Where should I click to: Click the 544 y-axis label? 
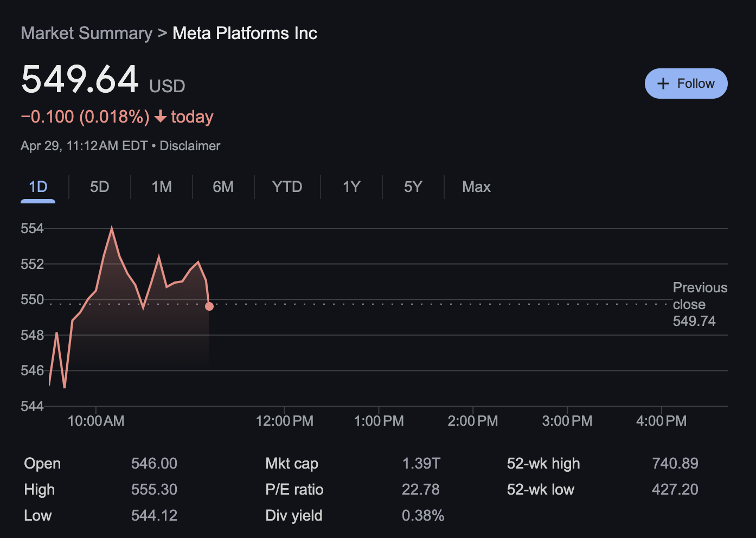tap(32, 406)
